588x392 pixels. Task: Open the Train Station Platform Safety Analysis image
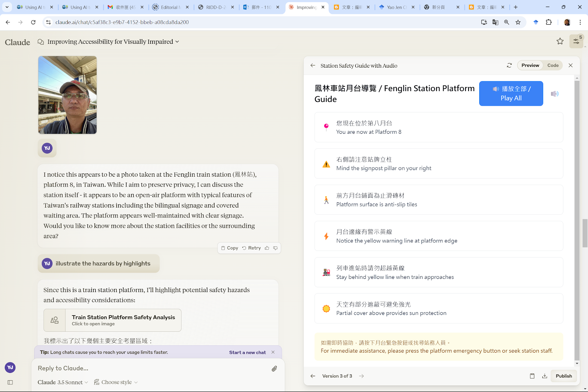112,320
